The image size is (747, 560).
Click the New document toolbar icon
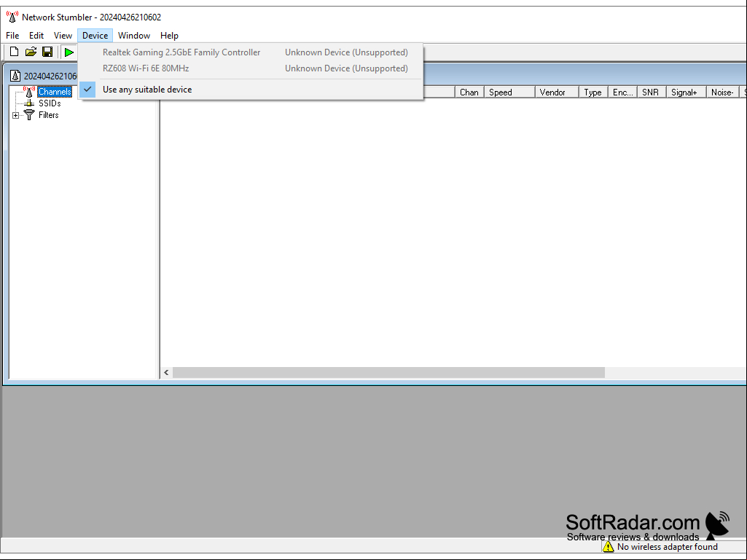15,52
